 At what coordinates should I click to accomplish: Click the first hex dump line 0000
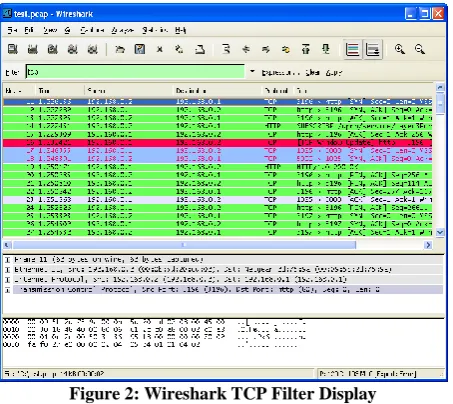(154, 322)
